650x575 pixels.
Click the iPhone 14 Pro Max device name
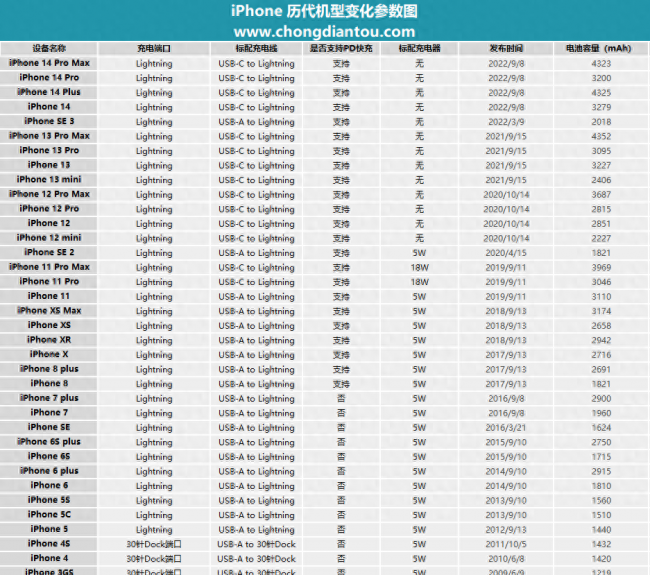point(49,63)
